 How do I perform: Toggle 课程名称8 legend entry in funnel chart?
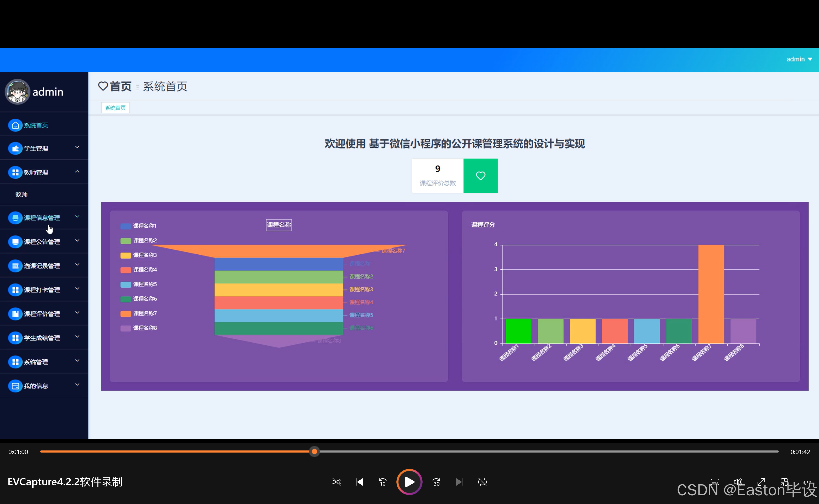[x=138, y=328]
